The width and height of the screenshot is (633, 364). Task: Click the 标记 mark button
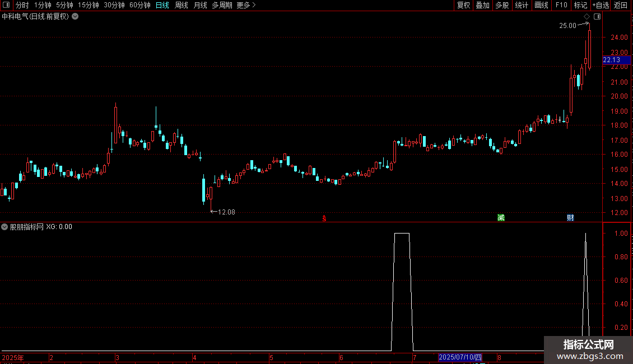pos(580,5)
